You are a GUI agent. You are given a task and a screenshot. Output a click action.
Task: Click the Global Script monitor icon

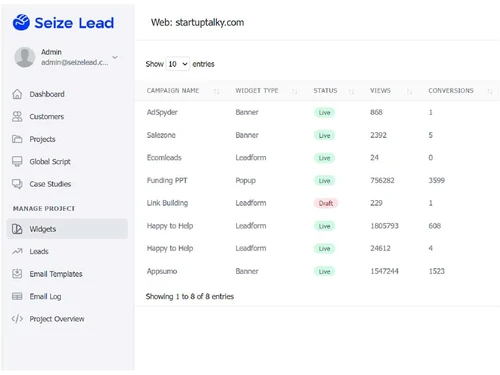17,161
